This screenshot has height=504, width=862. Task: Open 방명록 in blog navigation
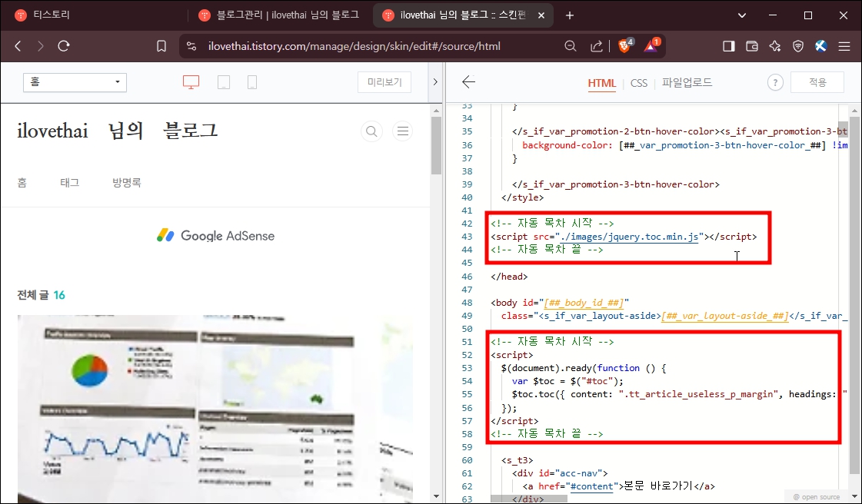pyautogui.click(x=127, y=183)
